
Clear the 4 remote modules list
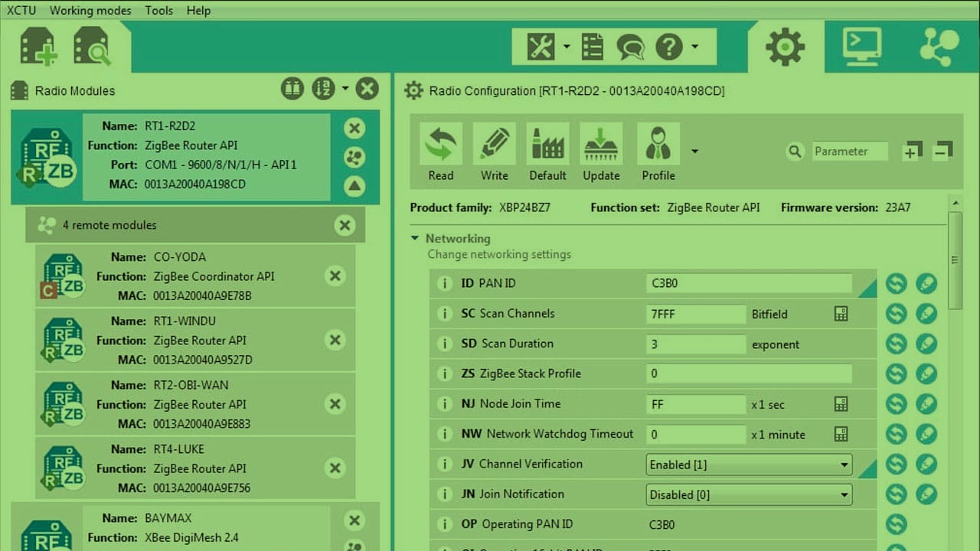pyautogui.click(x=345, y=225)
